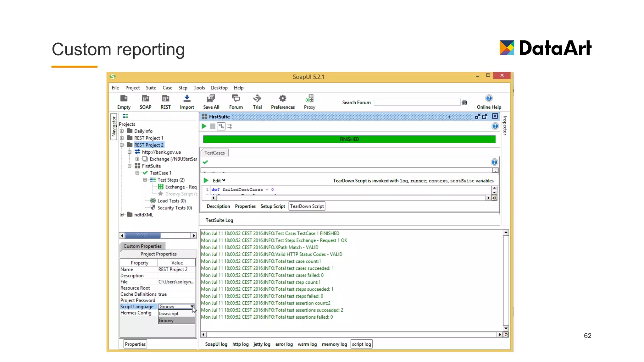This screenshot has width=644, height=362.
Task: Stop the running test suite
Action: [213, 126]
